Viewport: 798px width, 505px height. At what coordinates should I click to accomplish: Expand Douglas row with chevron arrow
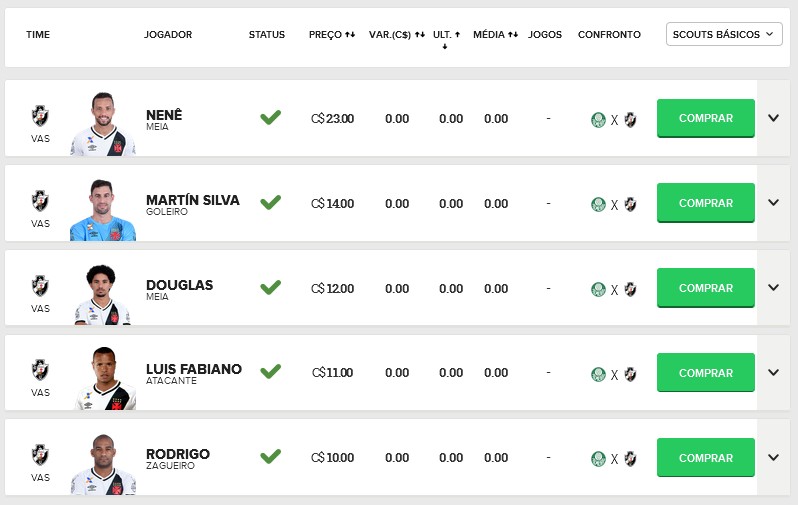(x=773, y=287)
